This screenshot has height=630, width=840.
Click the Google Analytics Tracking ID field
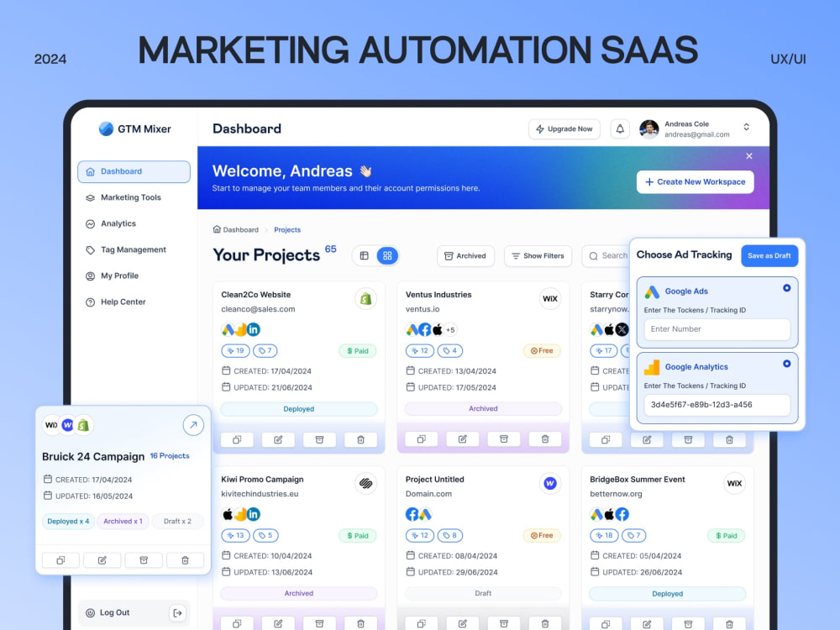point(717,405)
